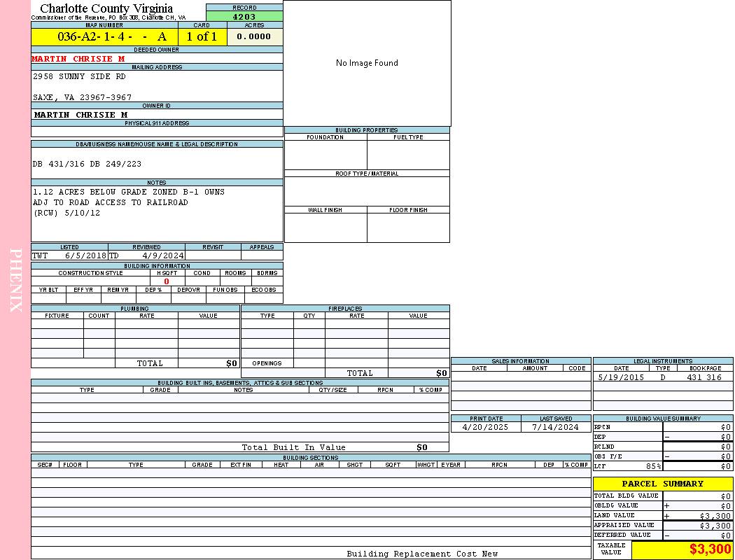The height and width of the screenshot is (560, 735).
Task: Click the green record number 4203 field
Action: [x=244, y=16]
